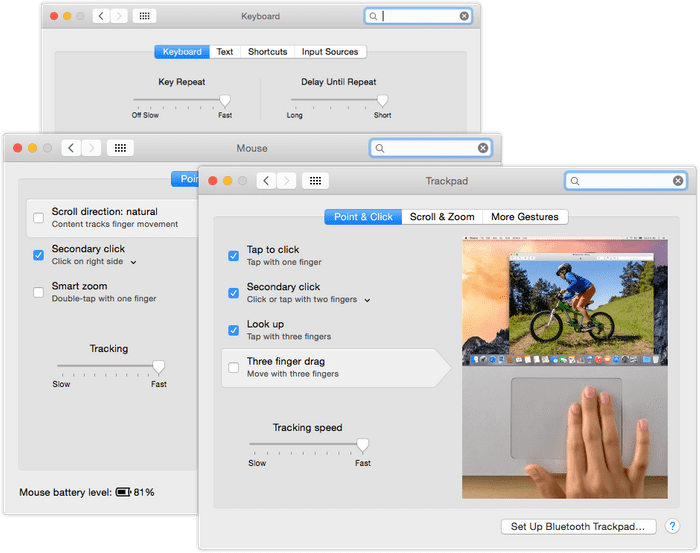Switch to Scroll & Zoom tab
The image size is (700, 553).
point(442,217)
